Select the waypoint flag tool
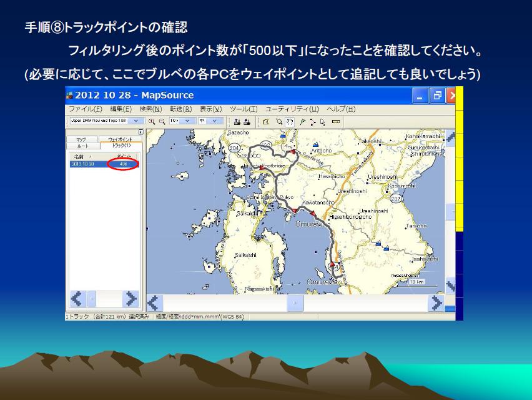 click(302, 121)
